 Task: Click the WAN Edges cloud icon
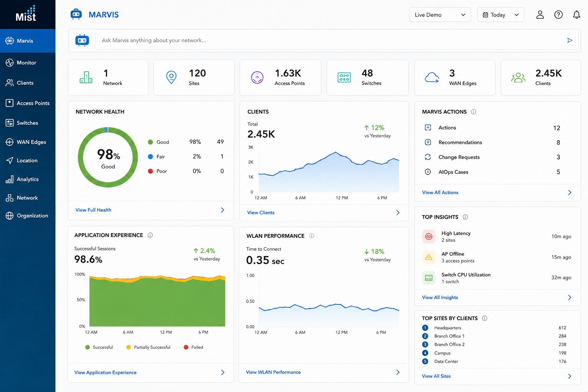coord(432,78)
